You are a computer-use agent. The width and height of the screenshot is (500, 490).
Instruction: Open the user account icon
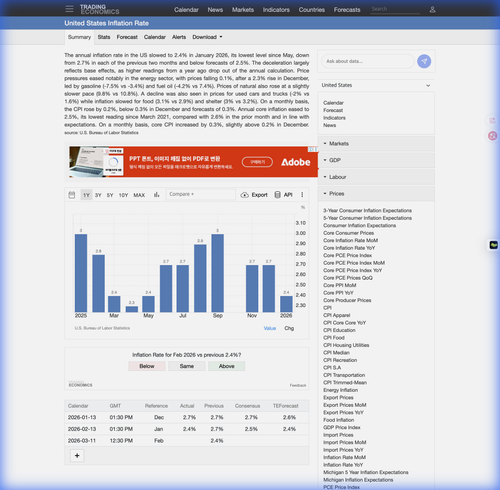432,10
